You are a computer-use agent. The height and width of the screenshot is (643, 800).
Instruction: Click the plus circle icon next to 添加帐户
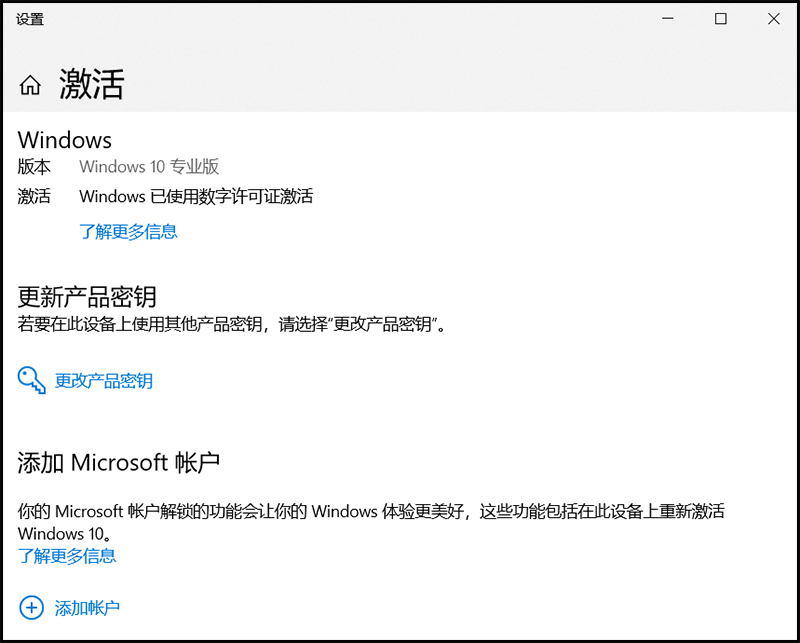(31, 607)
